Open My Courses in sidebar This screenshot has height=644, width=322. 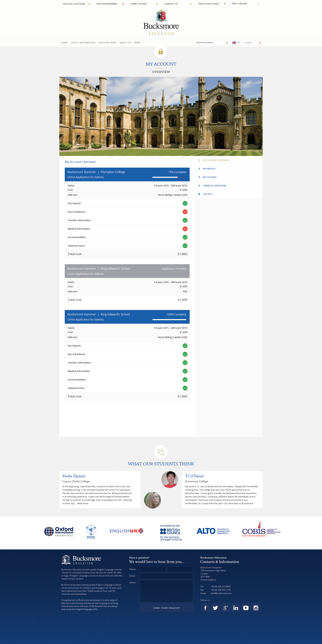210,177
